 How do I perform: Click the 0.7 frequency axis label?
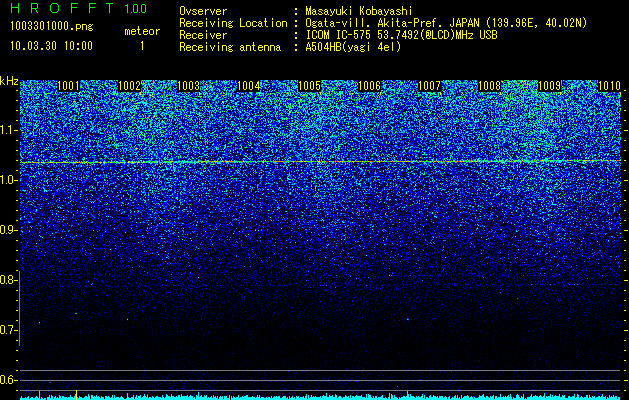pyautogui.click(x=8, y=330)
